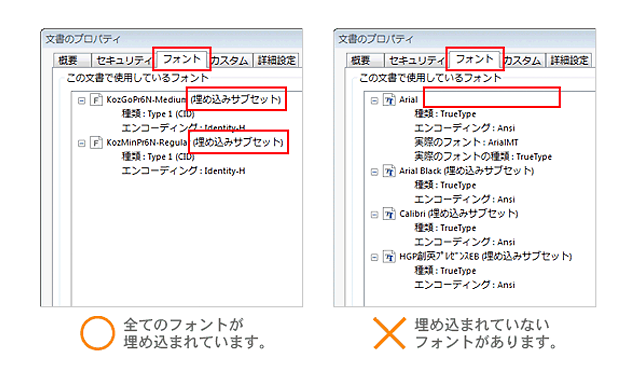Select フォント tab in right dialog
This screenshot has height=374, width=635.
pos(475,59)
